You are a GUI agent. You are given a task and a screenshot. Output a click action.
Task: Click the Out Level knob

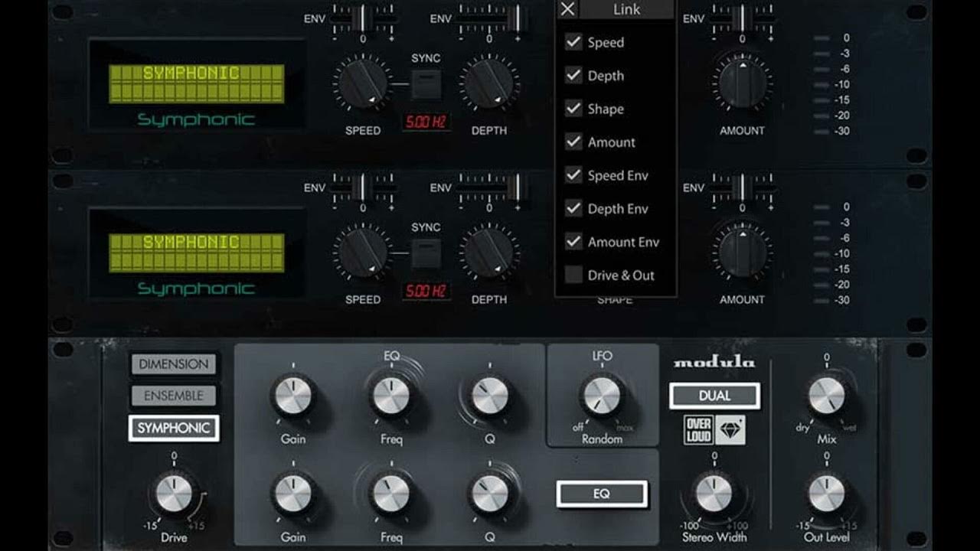pyautogui.click(x=827, y=494)
